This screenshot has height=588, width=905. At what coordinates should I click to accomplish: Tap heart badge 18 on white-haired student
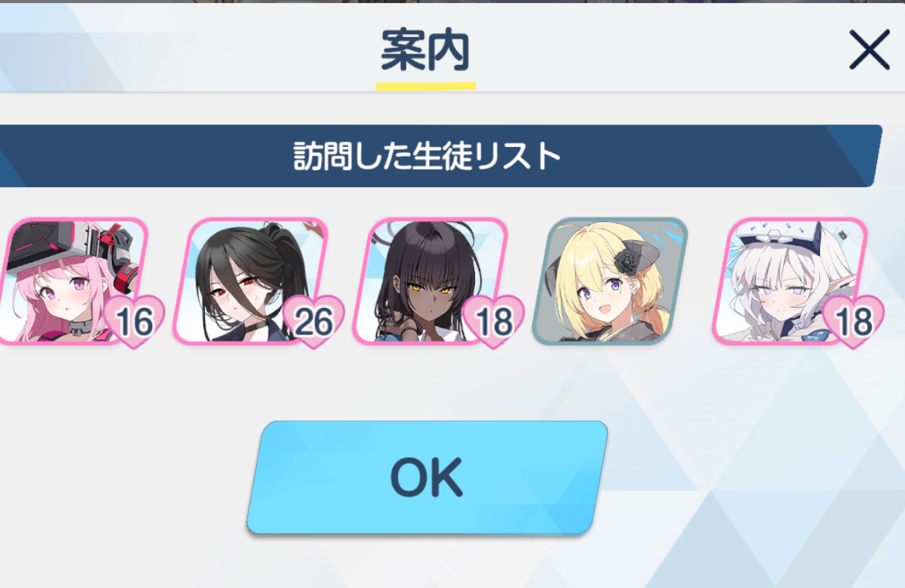pos(853,321)
